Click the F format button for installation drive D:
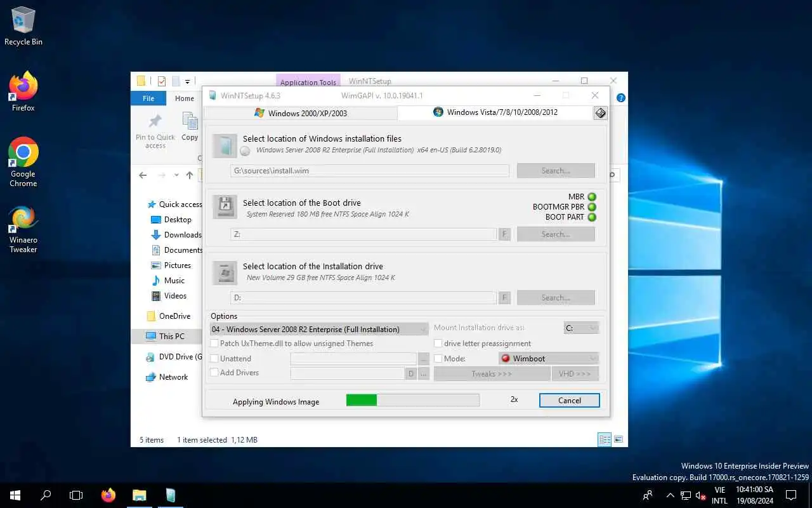This screenshot has height=508, width=812. 505,298
